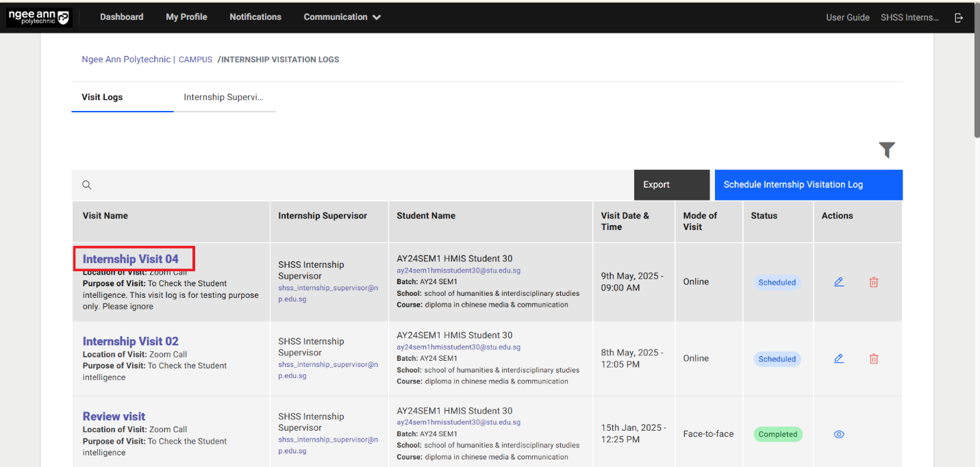Click the page vertical scrollbar

click(x=975, y=205)
